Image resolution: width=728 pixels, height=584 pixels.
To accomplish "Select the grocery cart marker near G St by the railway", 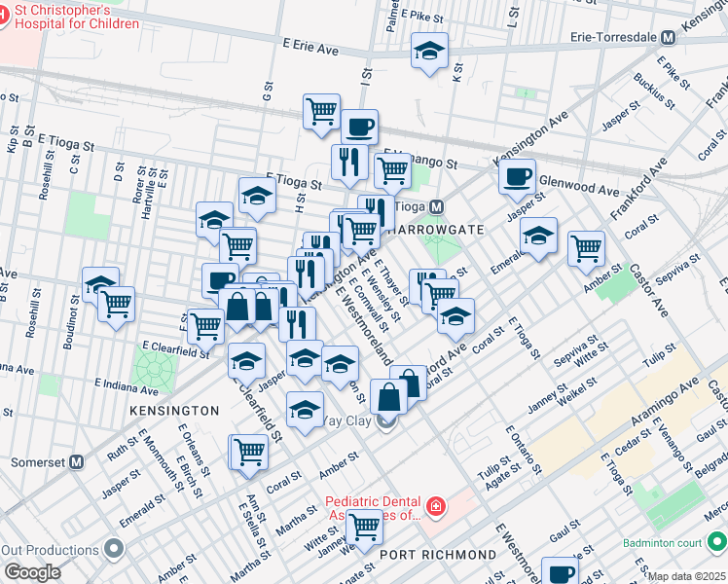I will 322,113.
